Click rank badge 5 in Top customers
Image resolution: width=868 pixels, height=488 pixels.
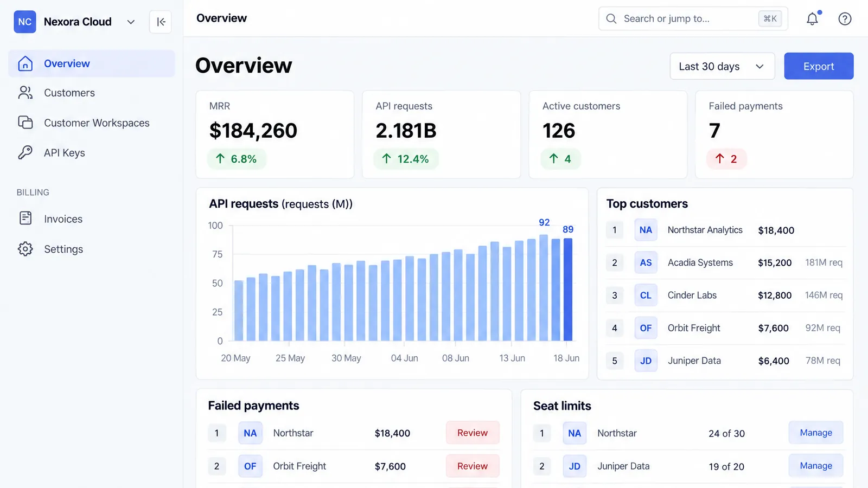tap(615, 361)
